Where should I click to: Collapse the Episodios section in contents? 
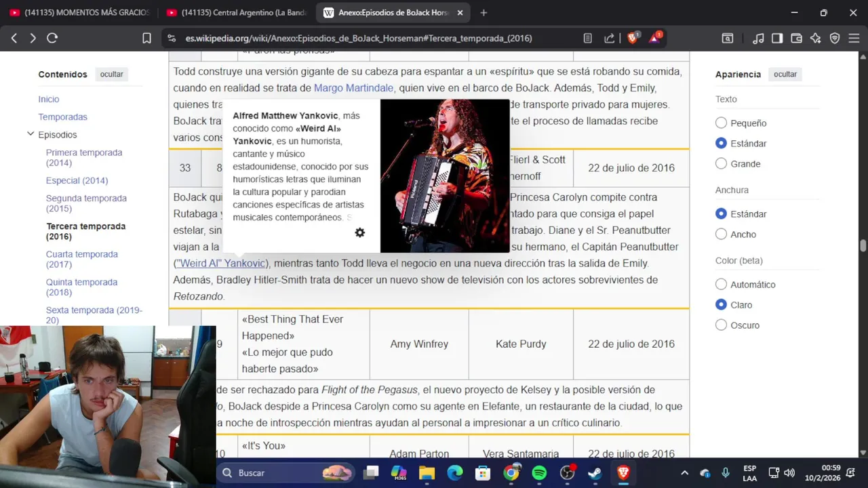click(x=31, y=134)
